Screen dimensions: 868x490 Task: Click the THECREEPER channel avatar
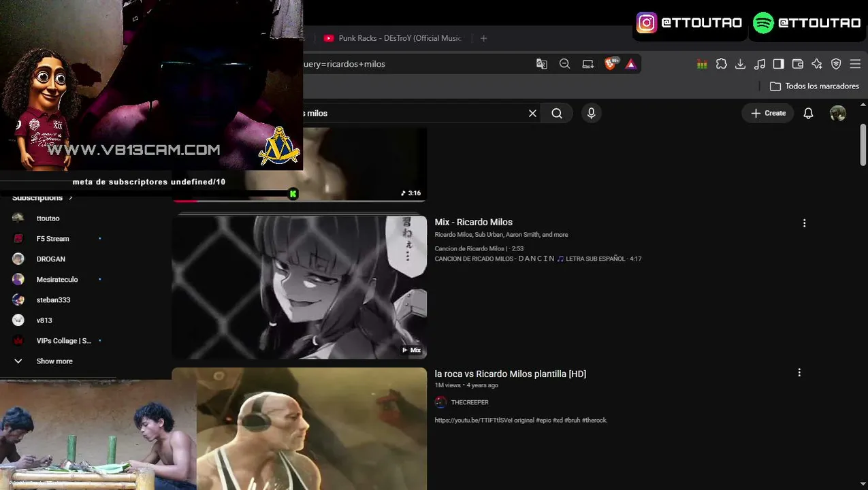(441, 402)
